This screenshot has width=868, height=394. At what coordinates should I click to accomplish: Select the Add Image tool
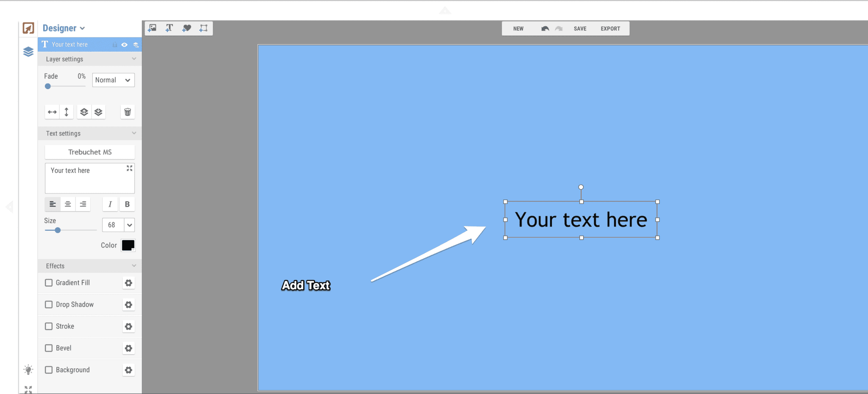pyautogui.click(x=152, y=28)
